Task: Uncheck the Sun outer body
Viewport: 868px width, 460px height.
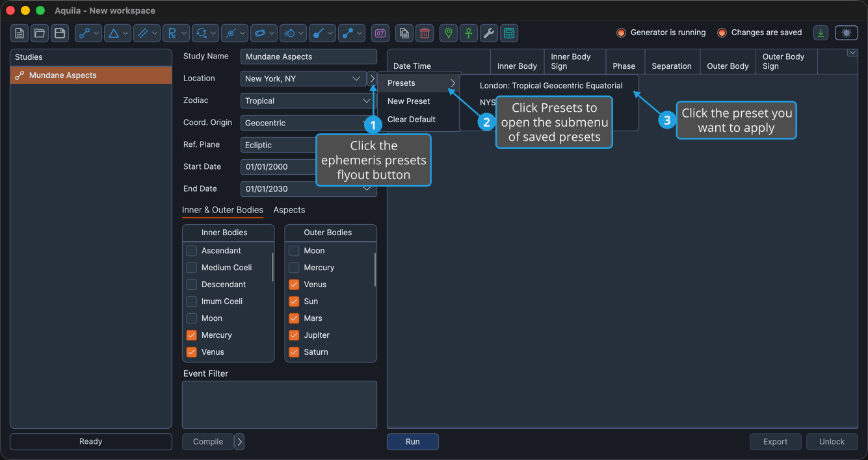Action: pyautogui.click(x=294, y=301)
